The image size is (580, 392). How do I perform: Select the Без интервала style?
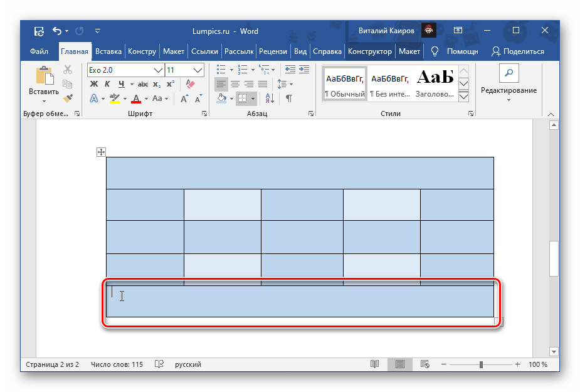click(390, 83)
